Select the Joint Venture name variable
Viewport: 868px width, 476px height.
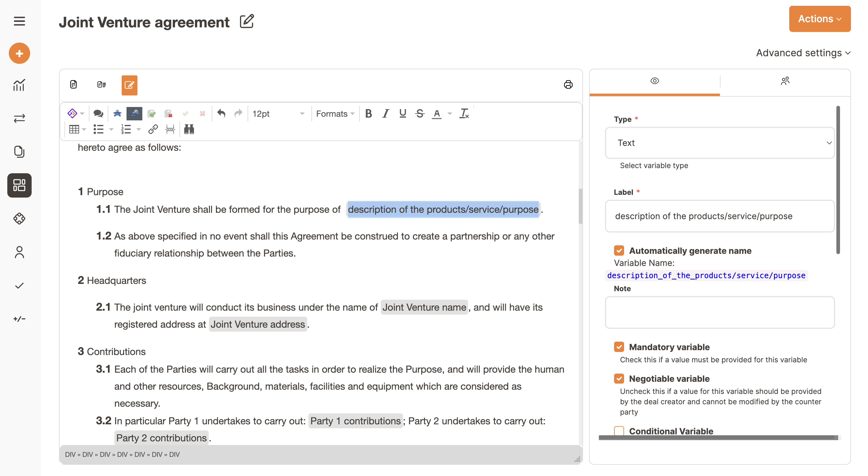[x=424, y=307]
